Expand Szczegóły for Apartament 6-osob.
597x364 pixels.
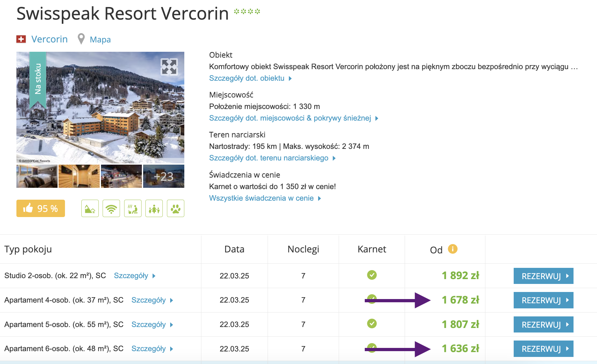pos(152,349)
